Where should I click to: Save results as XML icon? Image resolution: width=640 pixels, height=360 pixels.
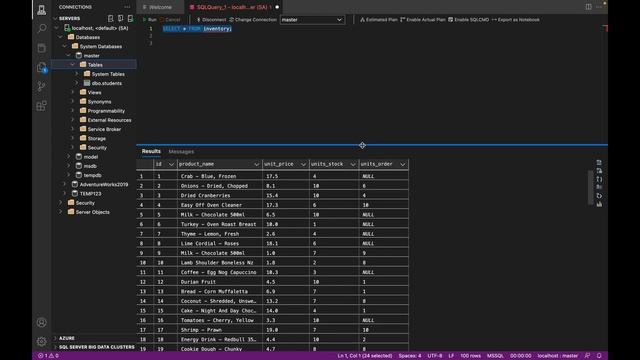[x=599, y=187]
